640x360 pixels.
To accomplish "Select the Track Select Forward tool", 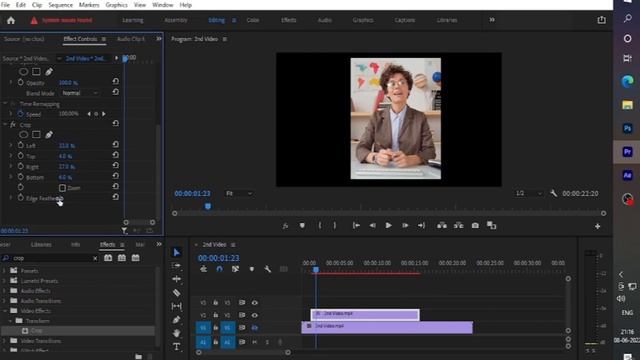I will pos(176,266).
